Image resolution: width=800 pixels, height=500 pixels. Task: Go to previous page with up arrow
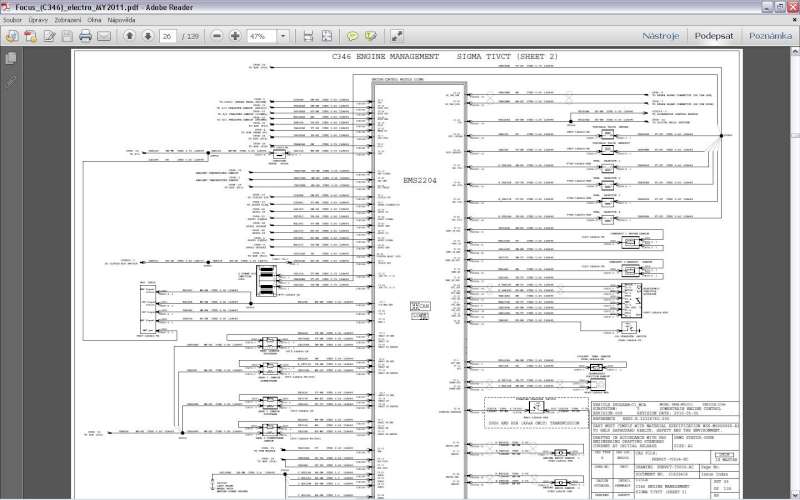(x=129, y=36)
